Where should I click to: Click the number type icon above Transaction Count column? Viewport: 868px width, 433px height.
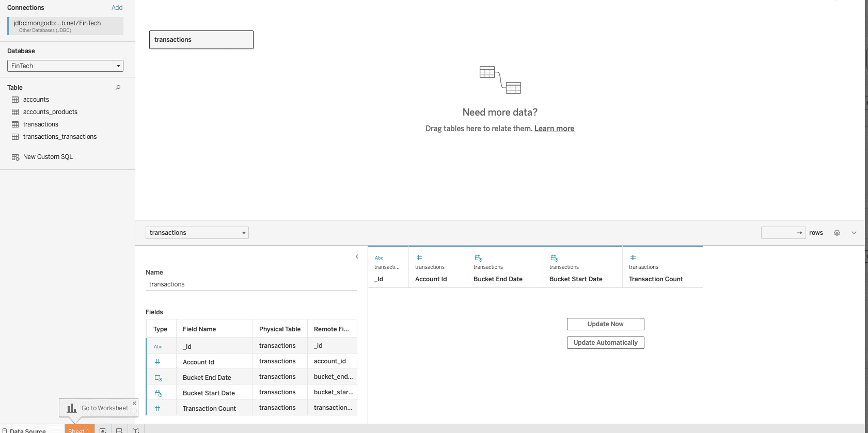(x=633, y=258)
